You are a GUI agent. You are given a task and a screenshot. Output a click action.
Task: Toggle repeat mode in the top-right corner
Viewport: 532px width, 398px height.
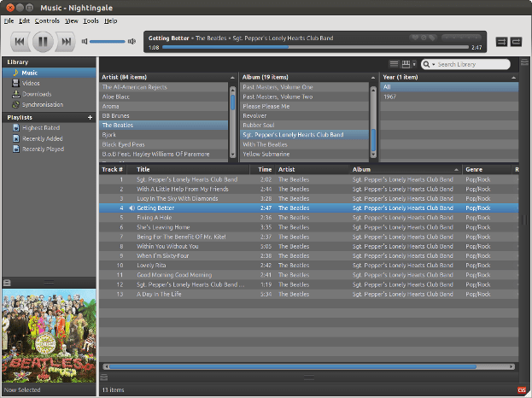(x=517, y=41)
